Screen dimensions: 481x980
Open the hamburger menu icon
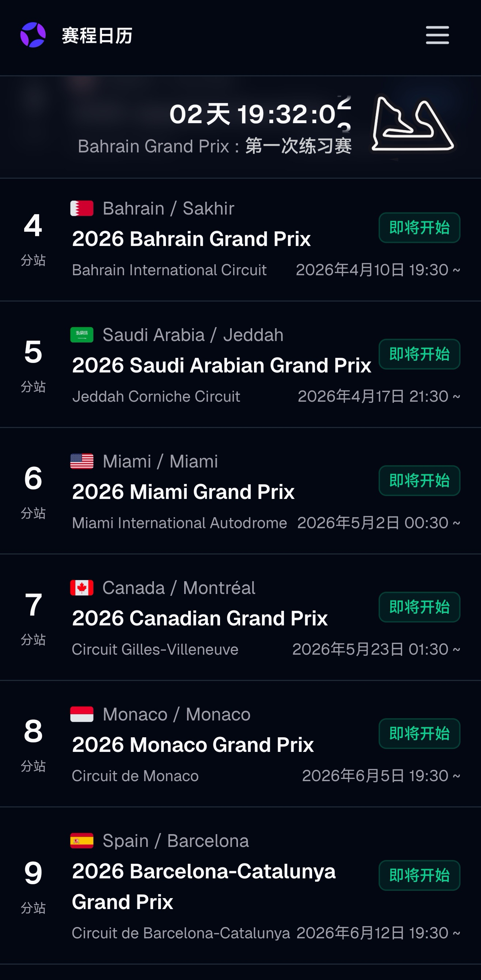[437, 35]
